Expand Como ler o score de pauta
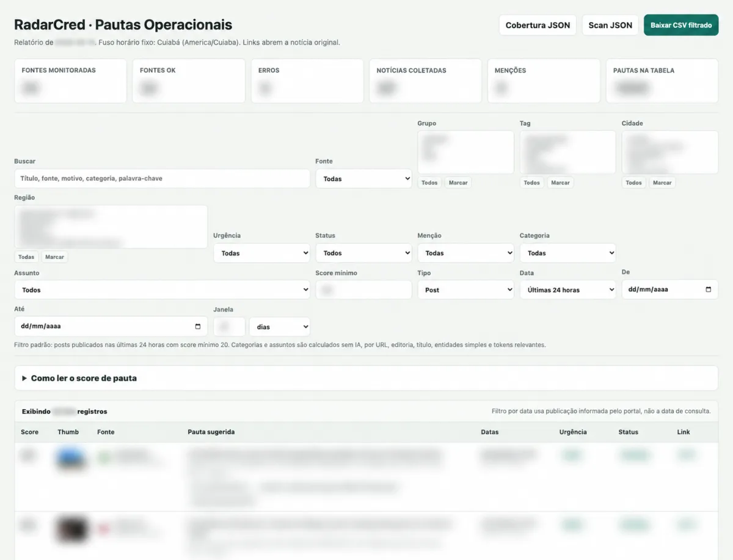 tap(366, 378)
